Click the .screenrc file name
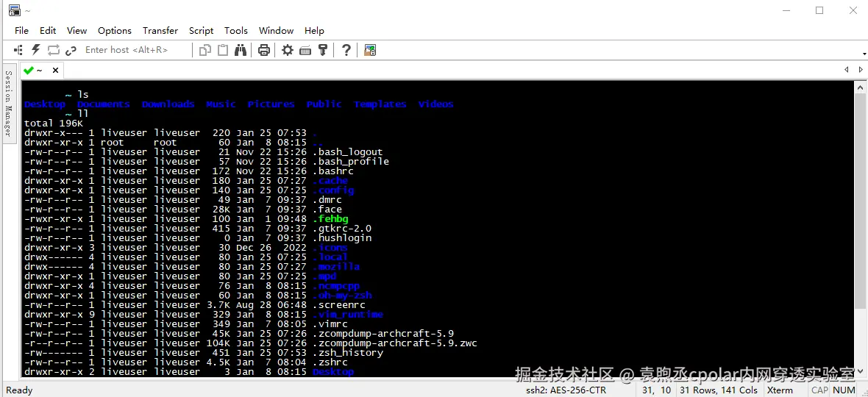Screen dimensions: 868x397 click(339, 304)
